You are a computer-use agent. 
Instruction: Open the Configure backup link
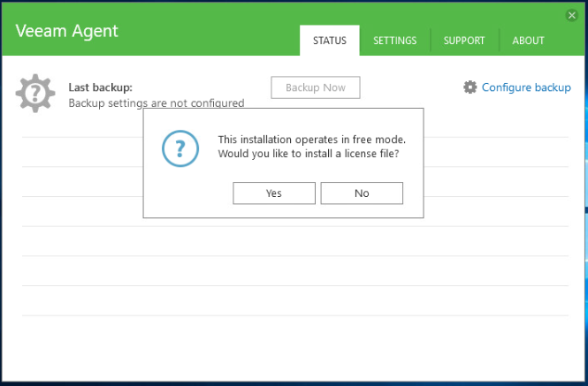526,87
